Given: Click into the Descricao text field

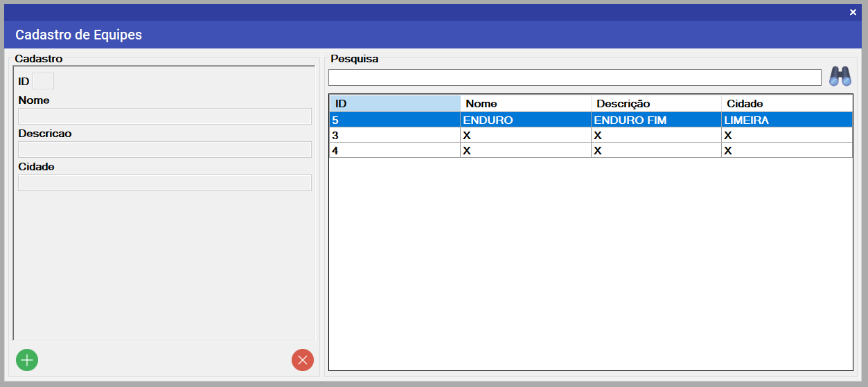Looking at the screenshot, I should point(165,150).
